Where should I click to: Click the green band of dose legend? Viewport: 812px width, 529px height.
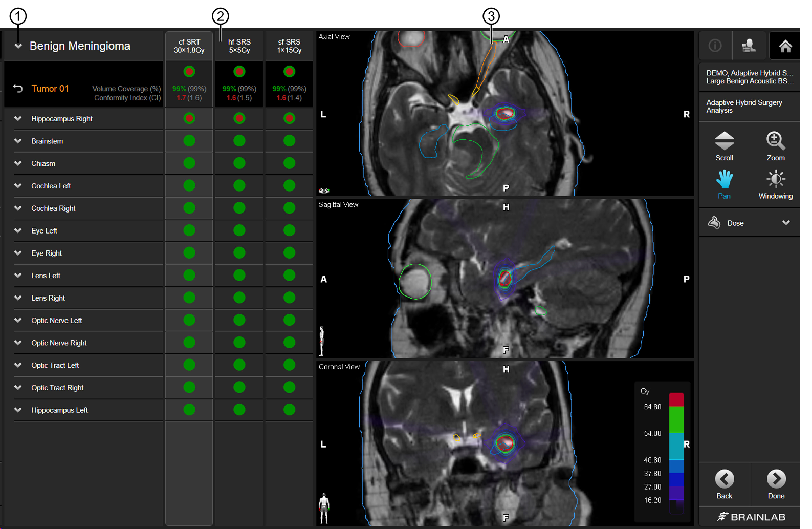(676, 420)
